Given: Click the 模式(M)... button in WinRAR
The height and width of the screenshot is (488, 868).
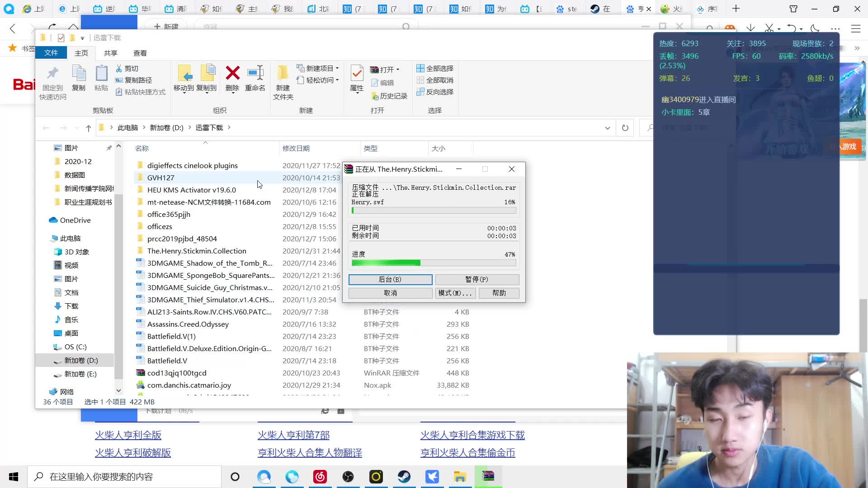Looking at the screenshot, I should point(455,293).
